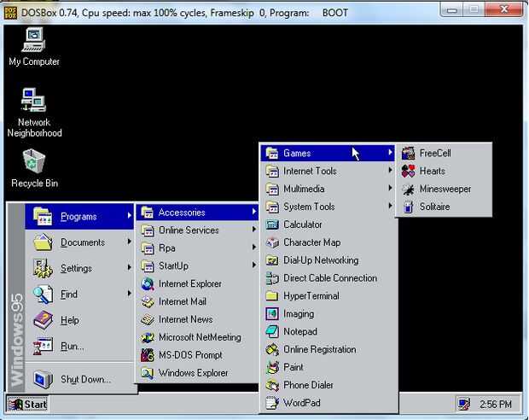529x420 pixels.
Task: Click the Imaging program icon
Action: coord(272,313)
